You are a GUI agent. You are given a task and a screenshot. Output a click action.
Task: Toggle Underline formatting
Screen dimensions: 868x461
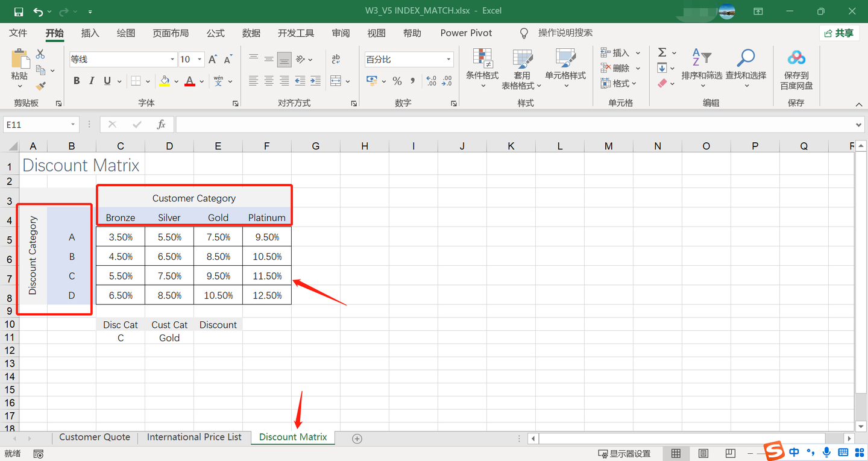[107, 81]
